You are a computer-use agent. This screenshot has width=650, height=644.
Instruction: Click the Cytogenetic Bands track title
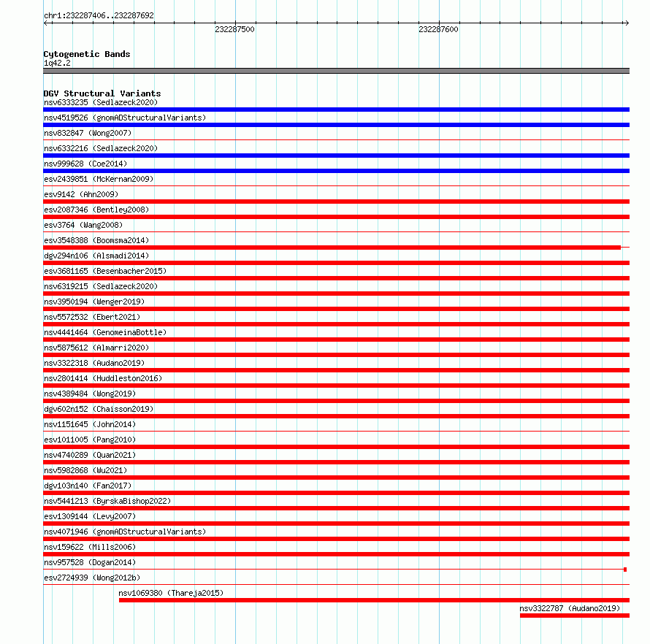coord(87,54)
